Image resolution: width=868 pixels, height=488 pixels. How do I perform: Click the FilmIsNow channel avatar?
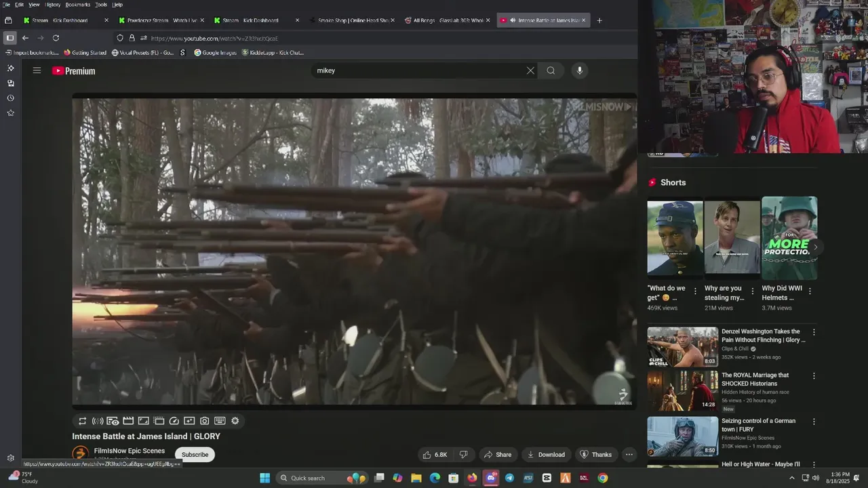(81, 453)
